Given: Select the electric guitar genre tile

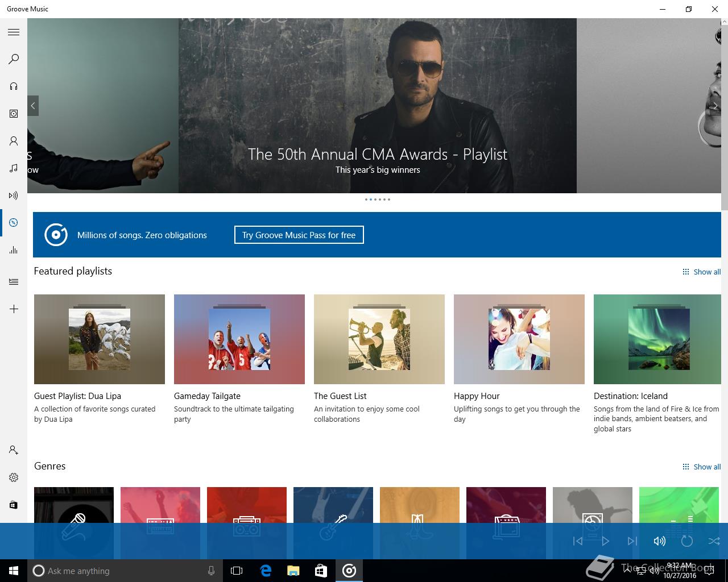Looking at the screenshot, I should coord(333,523).
